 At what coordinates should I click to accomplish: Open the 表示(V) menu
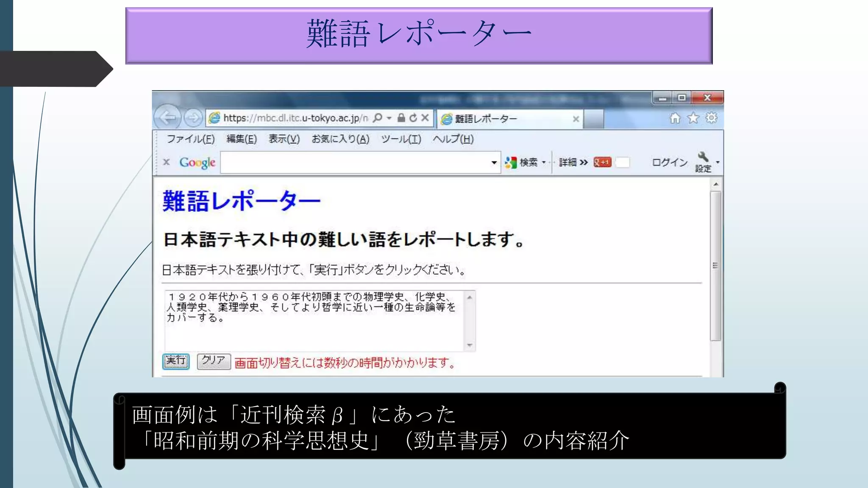coord(284,139)
